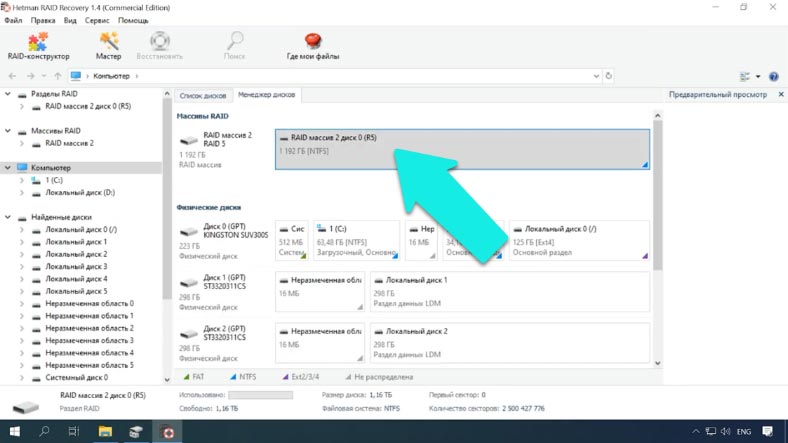The height and width of the screenshot is (443, 788).
Task: Select Диск 2 (GPT) ST3320311CS drive
Action: pos(224,343)
